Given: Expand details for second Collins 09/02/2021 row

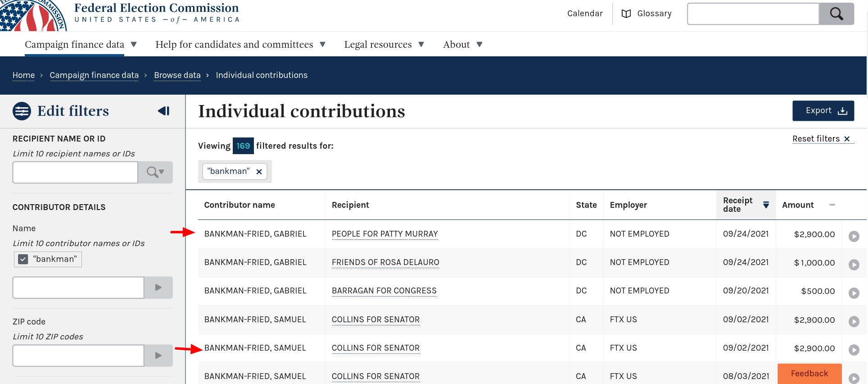Looking at the screenshot, I should 854,350.
